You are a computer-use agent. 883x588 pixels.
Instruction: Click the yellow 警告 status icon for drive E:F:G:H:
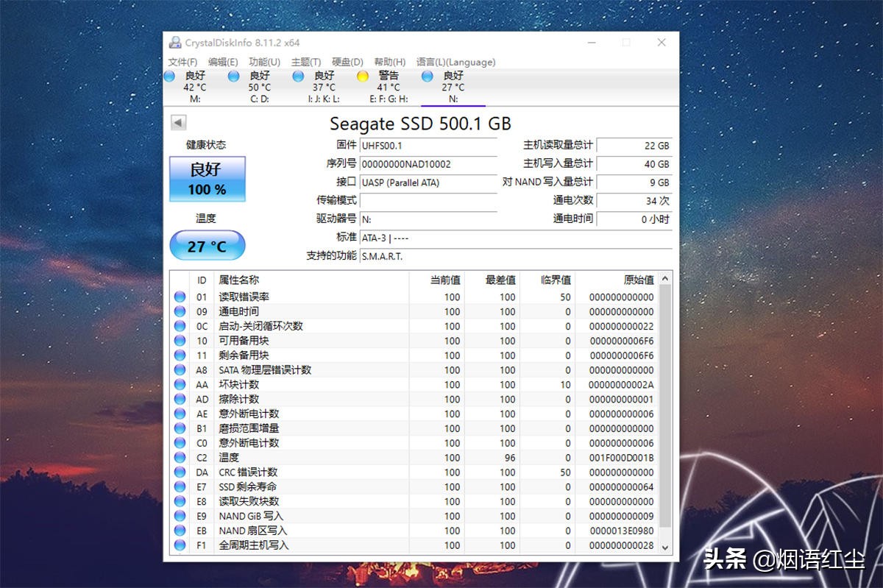tap(362, 76)
